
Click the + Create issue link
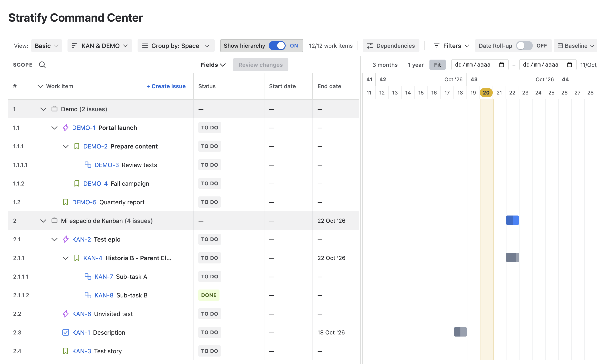click(166, 86)
